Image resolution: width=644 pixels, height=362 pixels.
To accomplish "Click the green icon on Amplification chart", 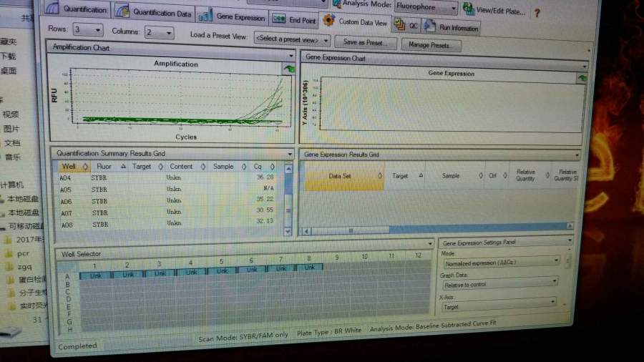I will [289, 69].
